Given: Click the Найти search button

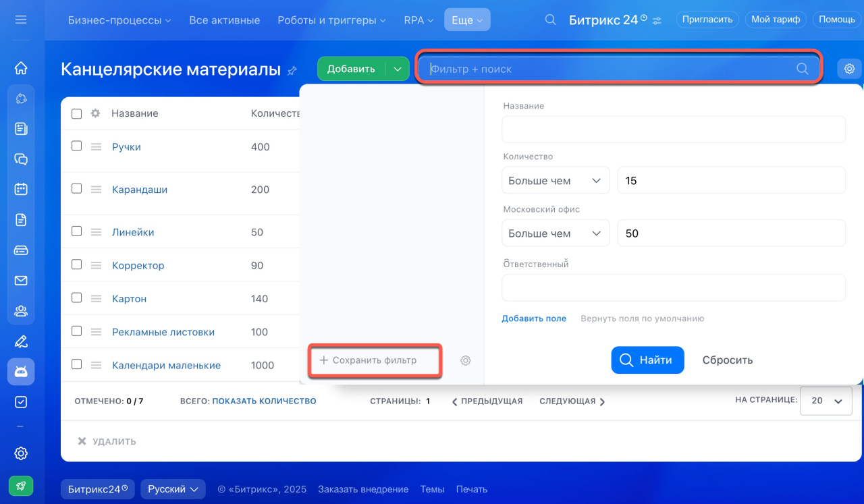Looking at the screenshot, I should [647, 360].
